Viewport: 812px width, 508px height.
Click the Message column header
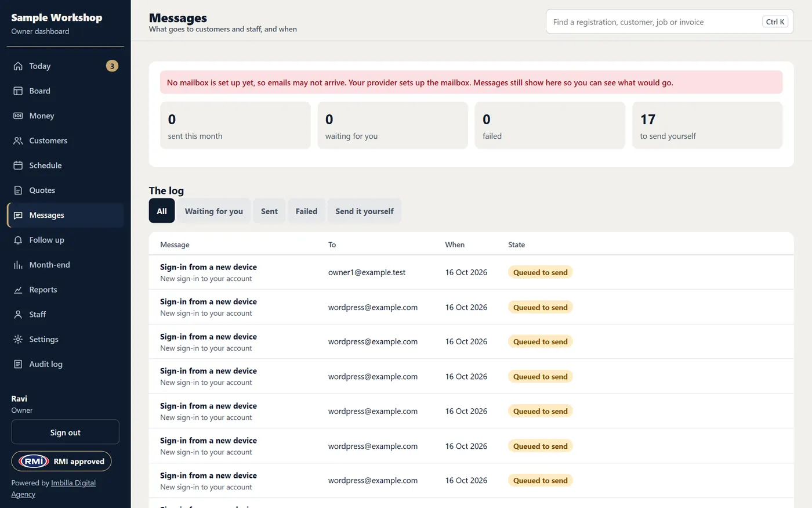pyautogui.click(x=175, y=245)
